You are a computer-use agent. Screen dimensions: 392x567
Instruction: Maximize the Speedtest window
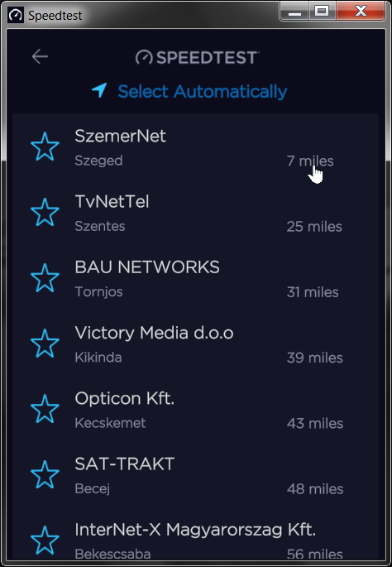pyautogui.click(x=322, y=11)
